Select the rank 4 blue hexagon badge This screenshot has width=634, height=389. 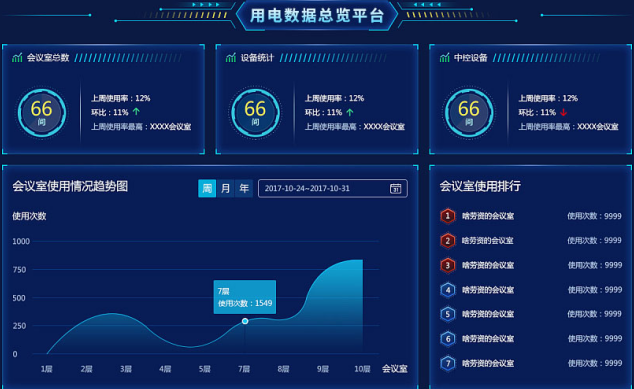pyautogui.click(x=448, y=290)
